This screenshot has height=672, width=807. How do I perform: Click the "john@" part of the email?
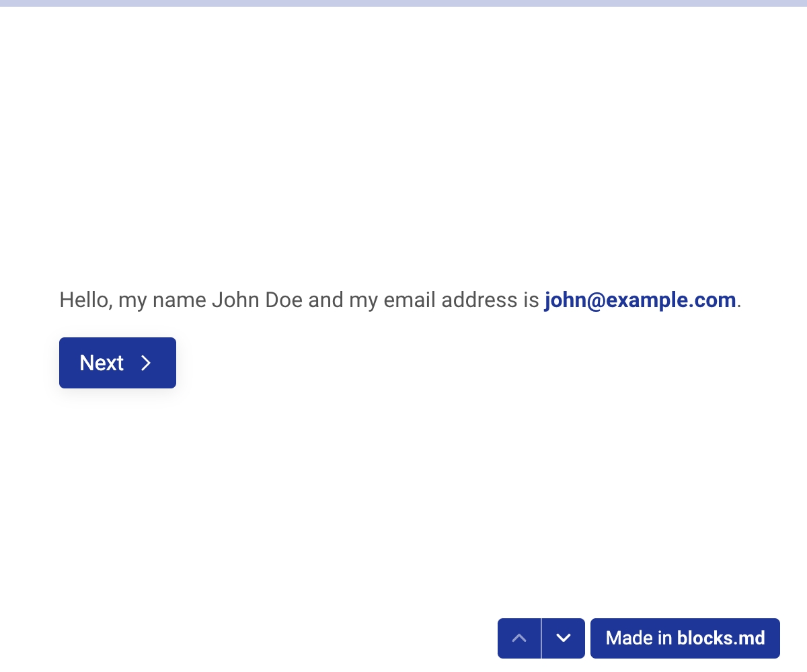tap(574, 300)
